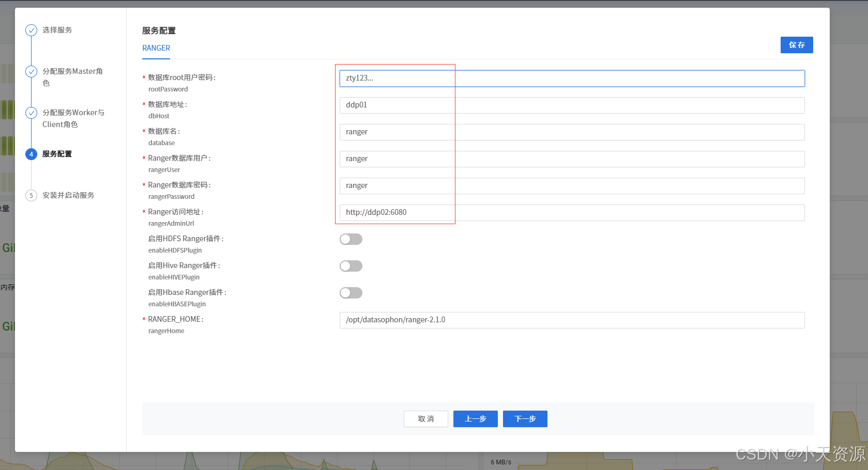Click the rangerAdminUrl address input
The image size is (868, 470).
(571, 213)
